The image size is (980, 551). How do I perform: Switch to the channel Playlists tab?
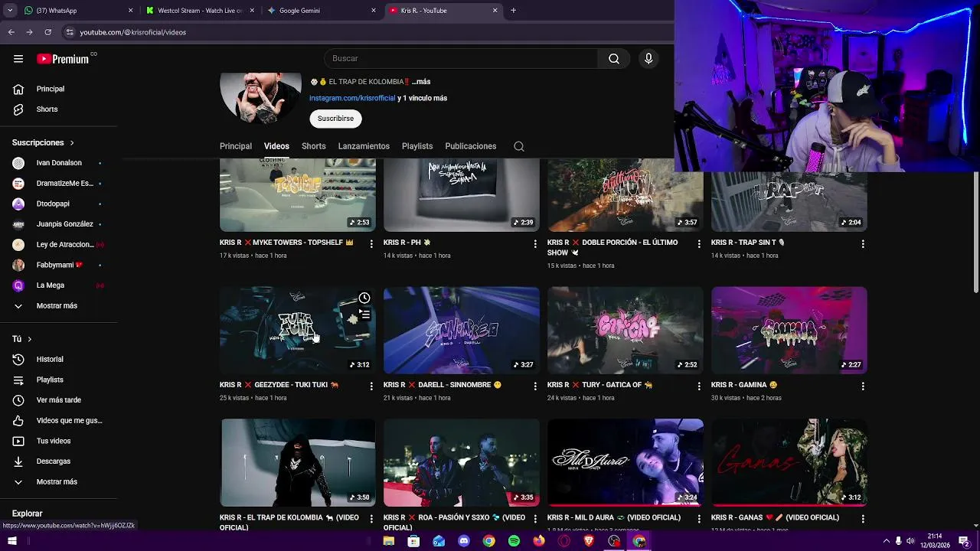click(417, 146)
